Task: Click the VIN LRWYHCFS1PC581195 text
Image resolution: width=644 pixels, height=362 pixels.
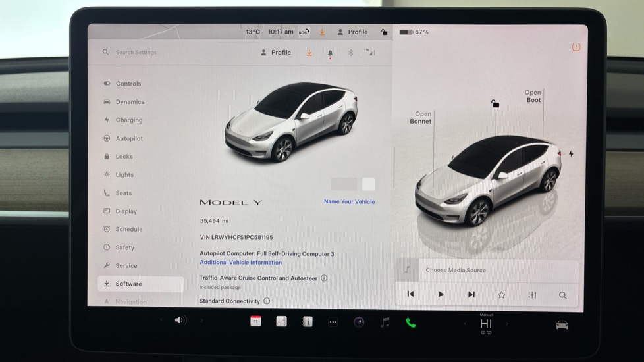Action: point(236,237)
